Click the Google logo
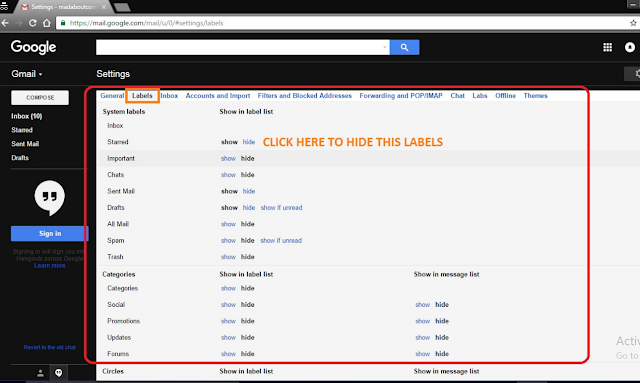Screen dimensions: 640x383 tap(33, 47)
